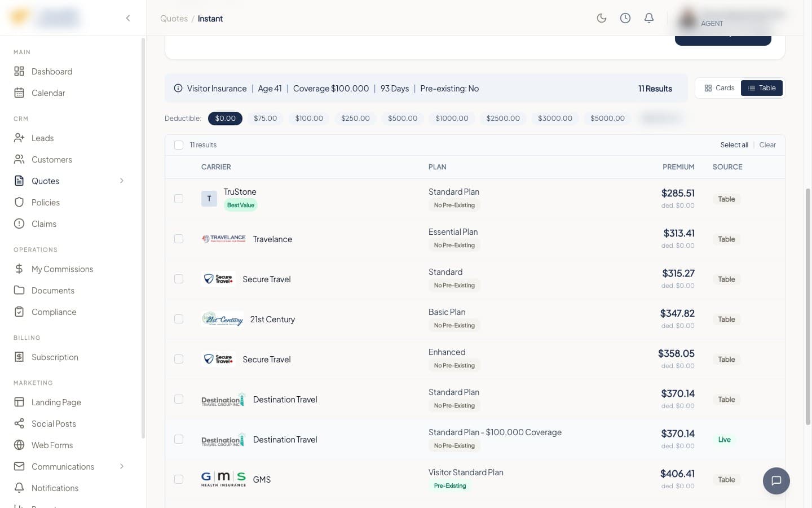Click the Leads person-plus icon
Image resolution: width=812 pixels, height=508 pixels.
19,138
